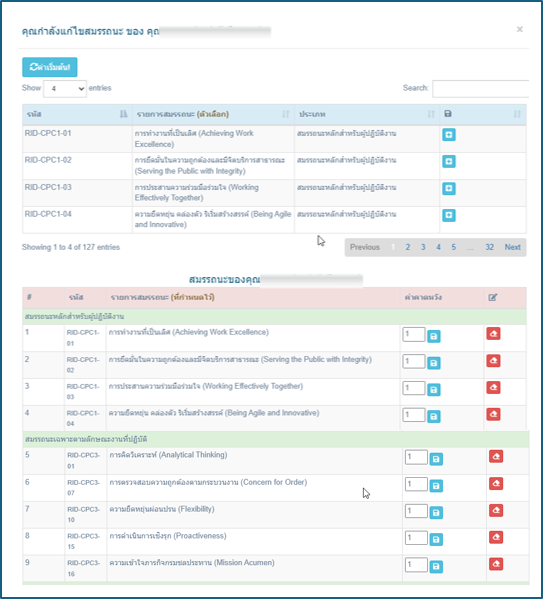Click 'Showing 1 to 4 of 127 entries' text

point(71,247)
